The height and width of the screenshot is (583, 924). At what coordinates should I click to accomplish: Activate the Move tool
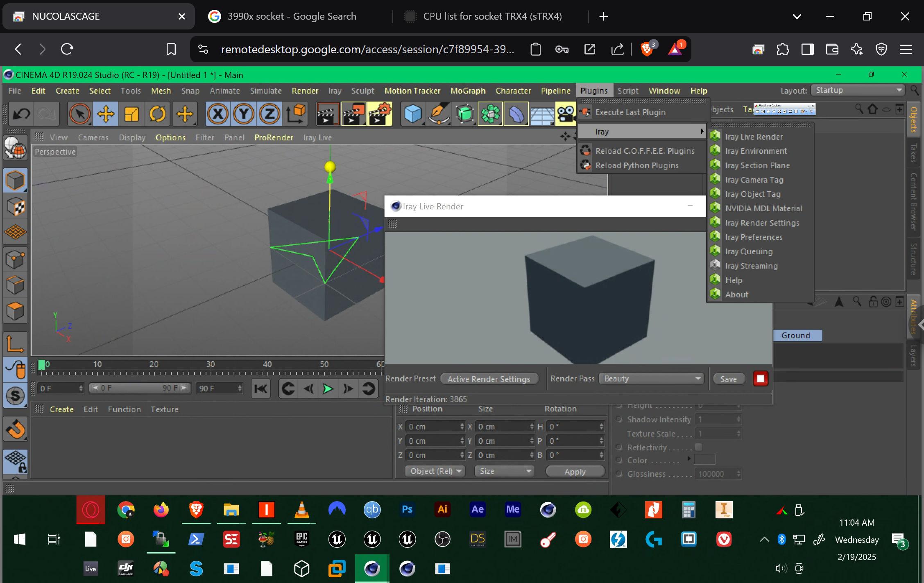[x=106, y=113]
